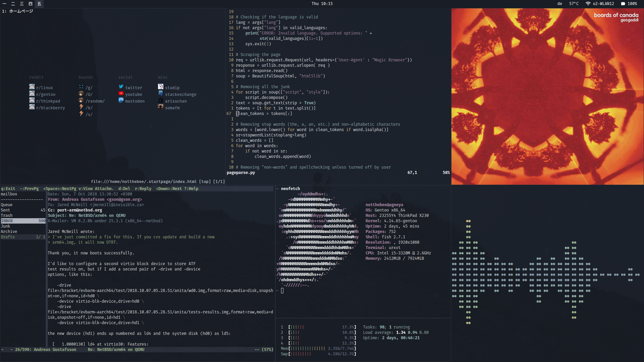Click the 'Subject: Re: NetBSD/arm64 on QEMU' header
Screen dimensions: 644x362
tap(87, 216)
